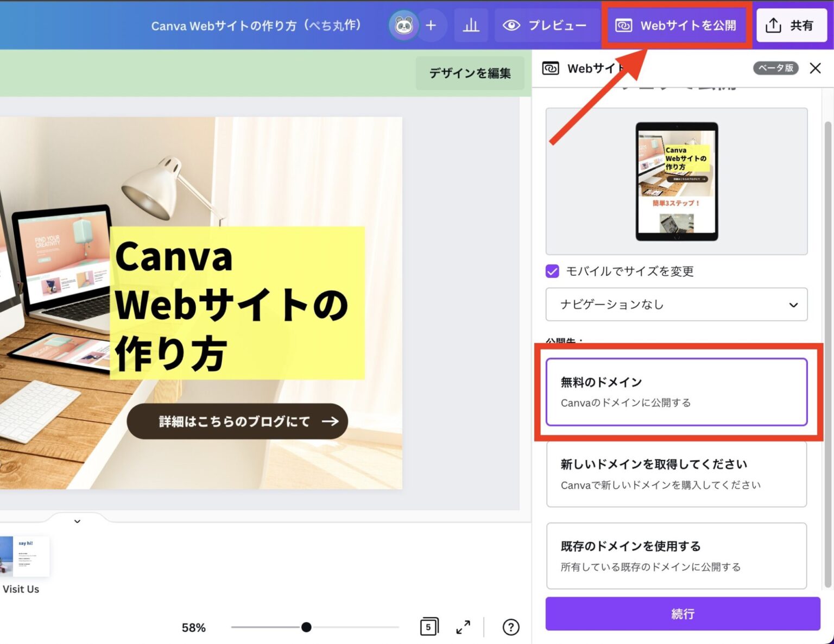Adjust the 58% zoom slider
Viewport: 834px width, 644px height.
tap(307, 627)
